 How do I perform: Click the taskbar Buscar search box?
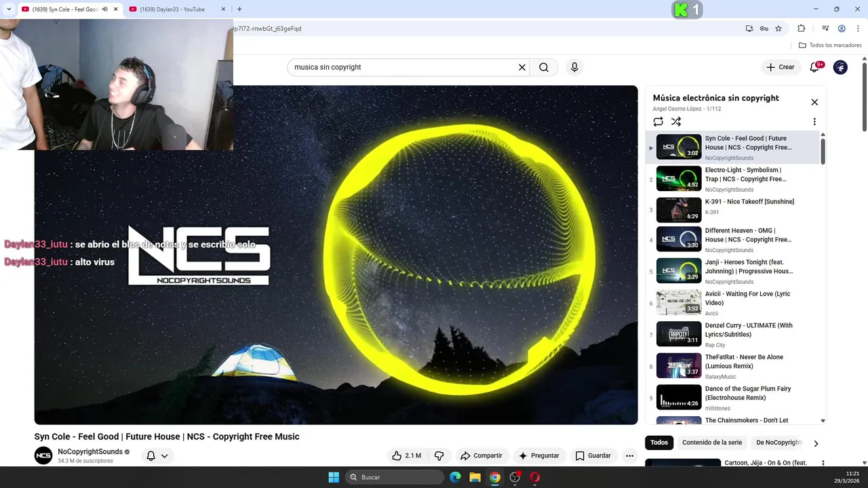(x=395, y=477)
